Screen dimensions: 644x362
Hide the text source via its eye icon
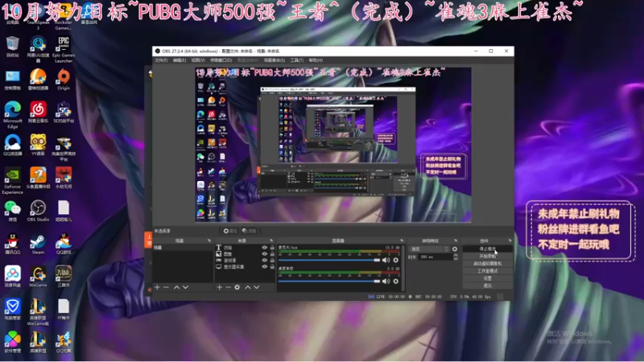pos(265,248)
